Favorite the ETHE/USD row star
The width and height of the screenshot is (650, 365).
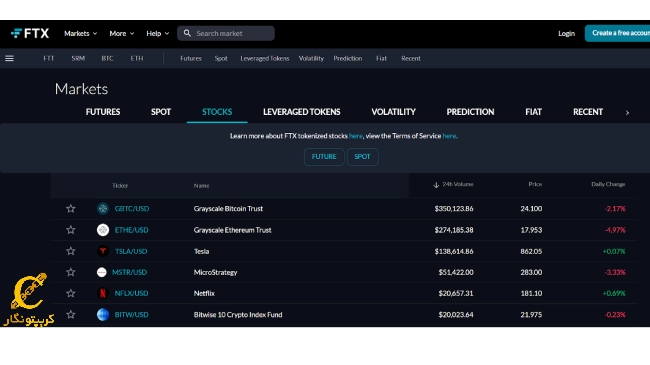pos(71,230)
